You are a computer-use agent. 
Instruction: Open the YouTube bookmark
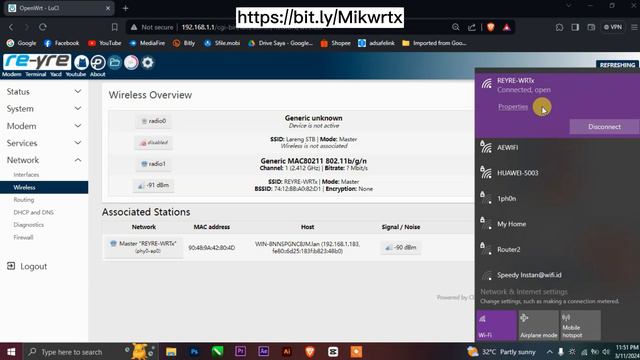point(104,43)
